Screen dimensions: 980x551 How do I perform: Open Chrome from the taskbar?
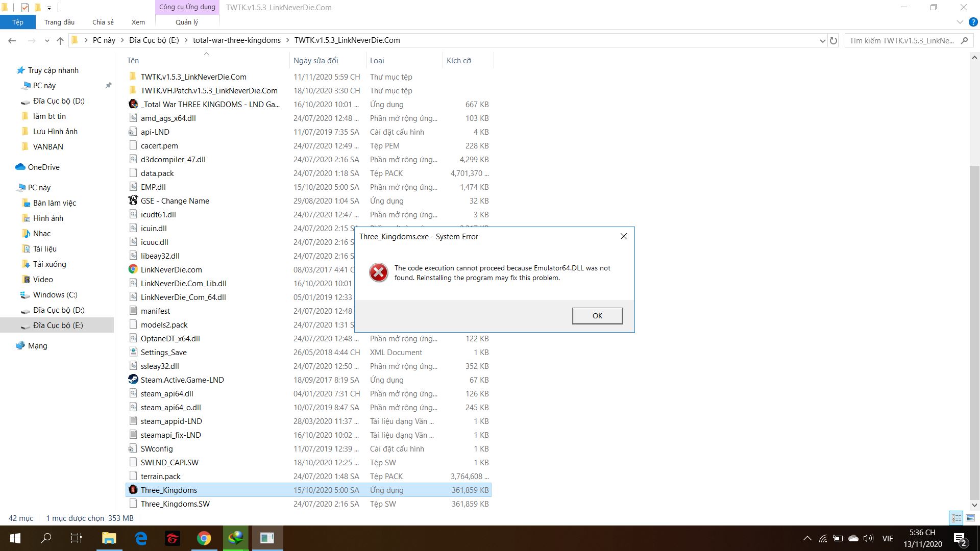click(x=204, y=538)
